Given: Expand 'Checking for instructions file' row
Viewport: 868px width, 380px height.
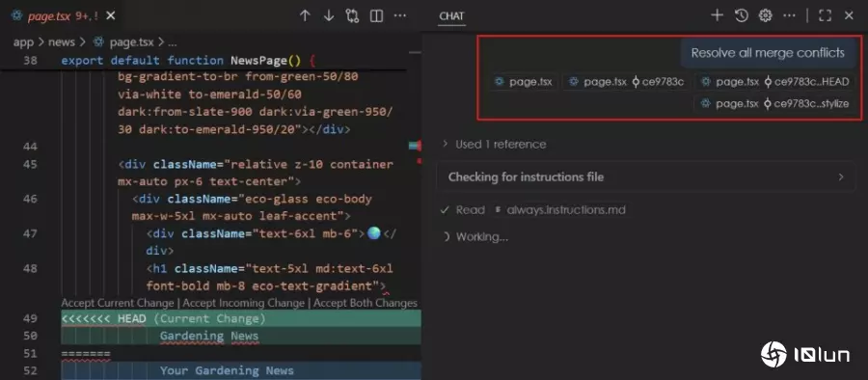Looking at the screenshot, I should [x=645, y=177].
